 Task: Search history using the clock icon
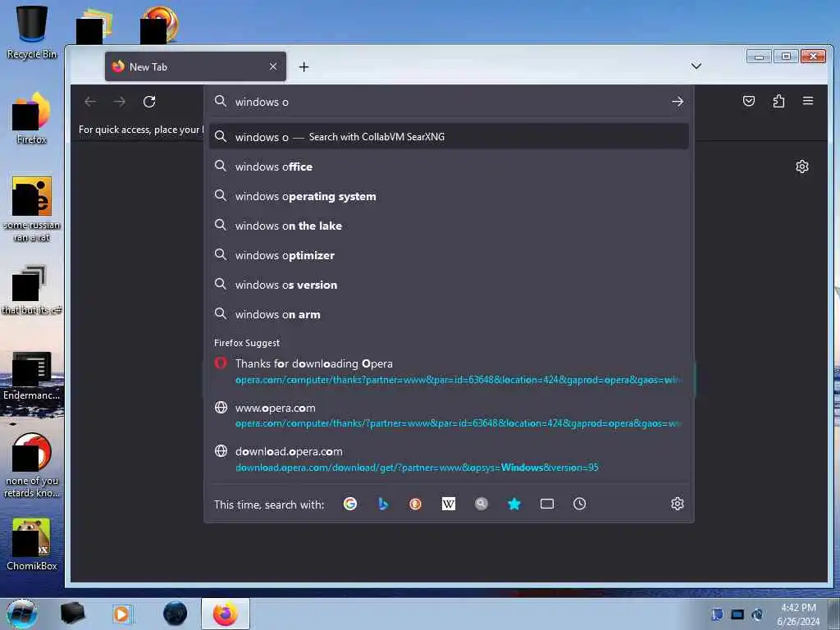pos(580,504)
